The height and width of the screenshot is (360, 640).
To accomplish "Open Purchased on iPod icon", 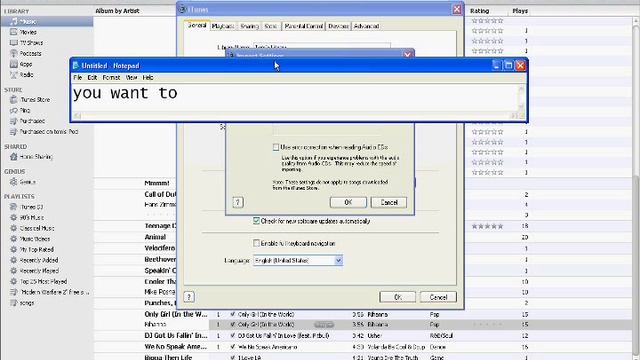I will pyautogui.click(x=14, y=131).
